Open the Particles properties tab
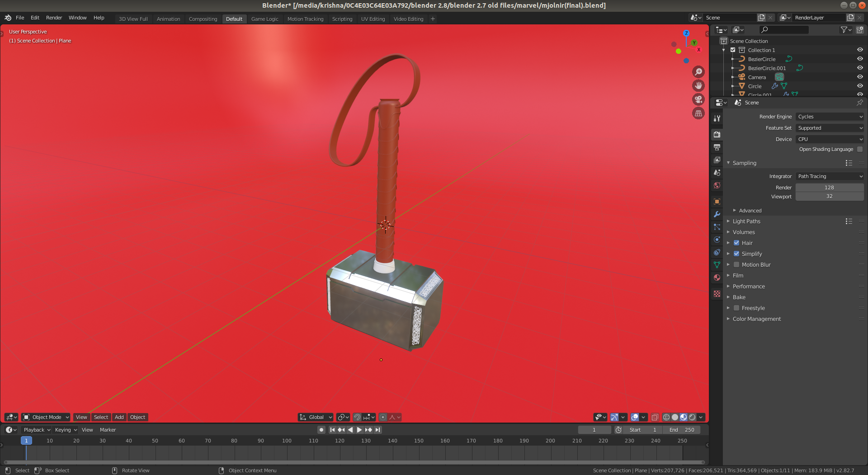Screen dimensions: 868x475 point(717,227)
